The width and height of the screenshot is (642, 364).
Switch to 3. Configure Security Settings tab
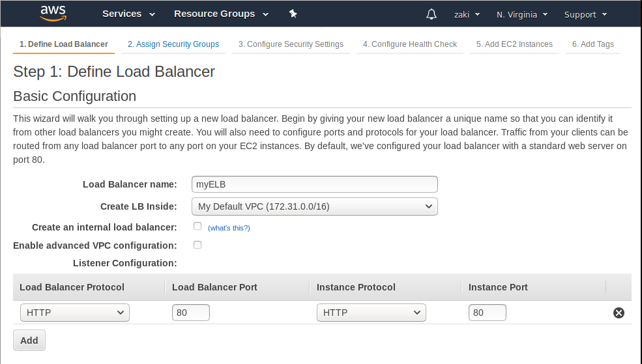pos(291,44)
